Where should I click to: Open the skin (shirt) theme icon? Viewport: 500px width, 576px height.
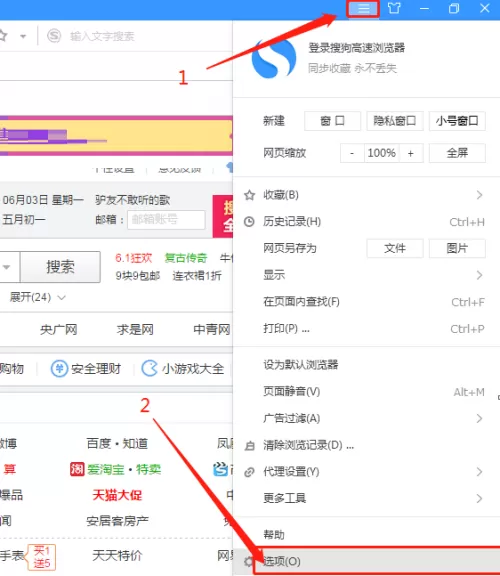click(x=394, y=8)
